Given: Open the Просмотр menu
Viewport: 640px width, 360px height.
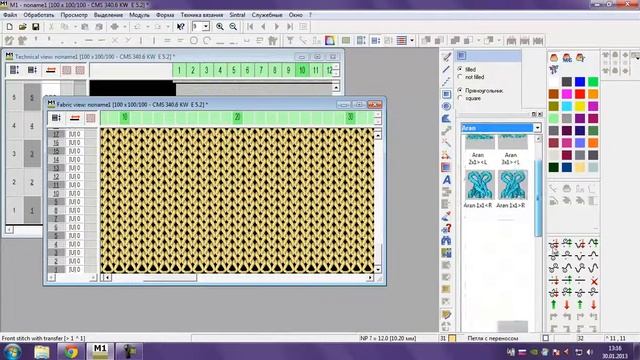Looking at the screenshot, I should 74,15.
